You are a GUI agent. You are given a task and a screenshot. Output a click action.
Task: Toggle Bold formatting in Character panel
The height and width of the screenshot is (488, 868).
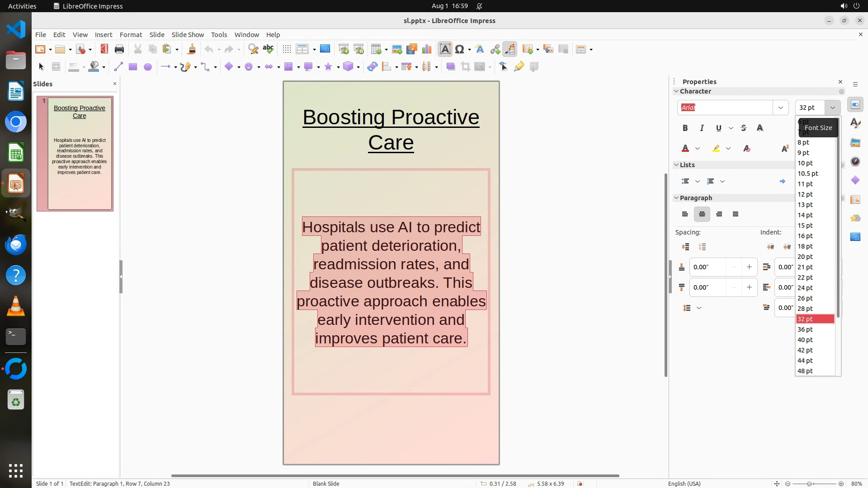coord(685,128)
